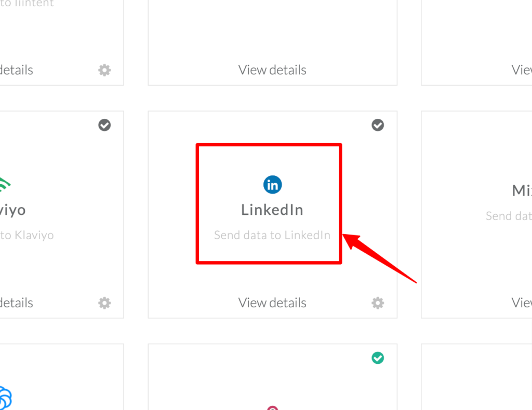Click the LinkedIn title text
This screenshot has height=410, width=532.
coord(272,210)
